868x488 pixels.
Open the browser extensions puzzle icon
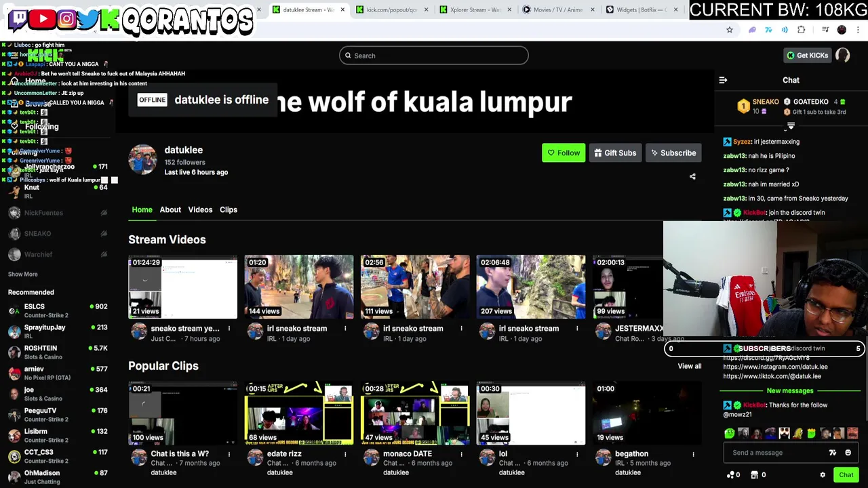802,30
